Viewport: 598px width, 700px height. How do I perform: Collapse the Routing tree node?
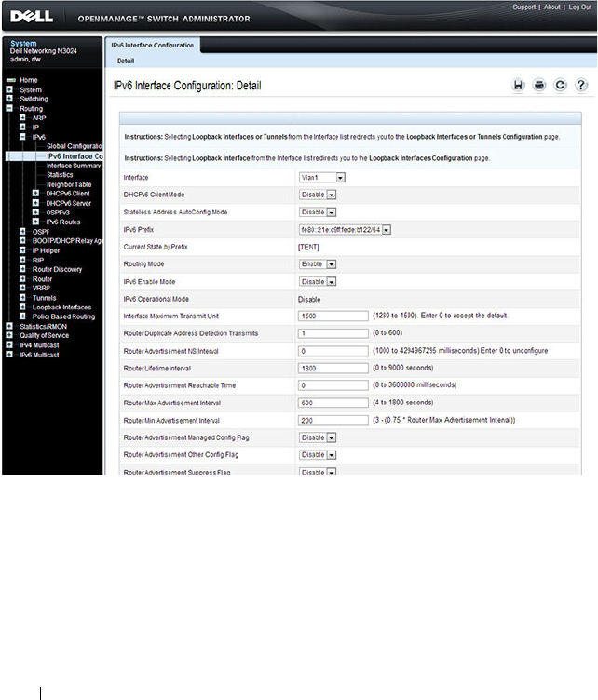click(9, 109)
